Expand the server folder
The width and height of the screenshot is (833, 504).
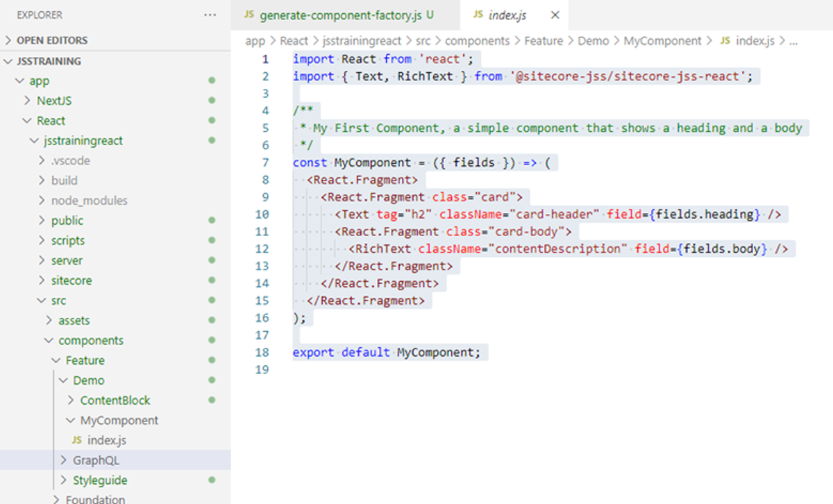click(x=42, y=260)
